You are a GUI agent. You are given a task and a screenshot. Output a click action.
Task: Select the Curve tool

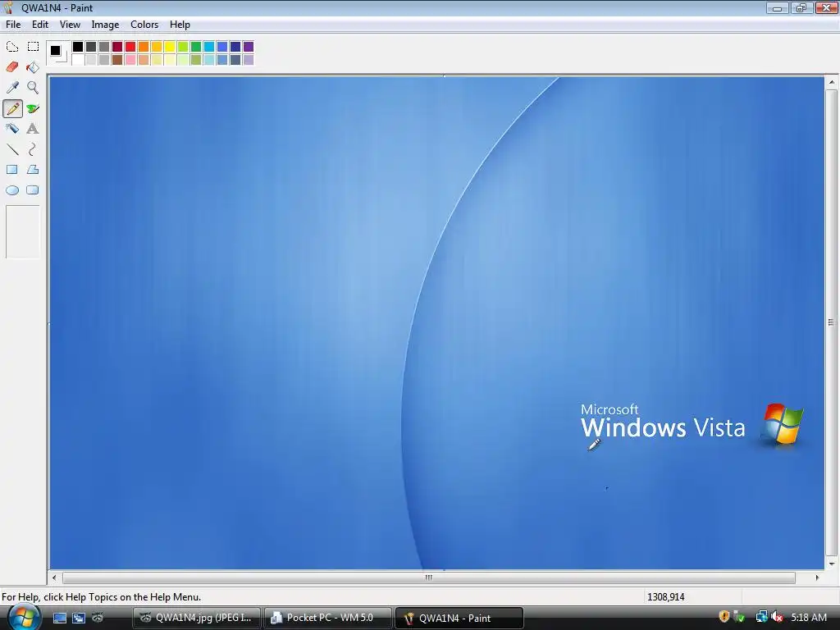tap(33, 149)
